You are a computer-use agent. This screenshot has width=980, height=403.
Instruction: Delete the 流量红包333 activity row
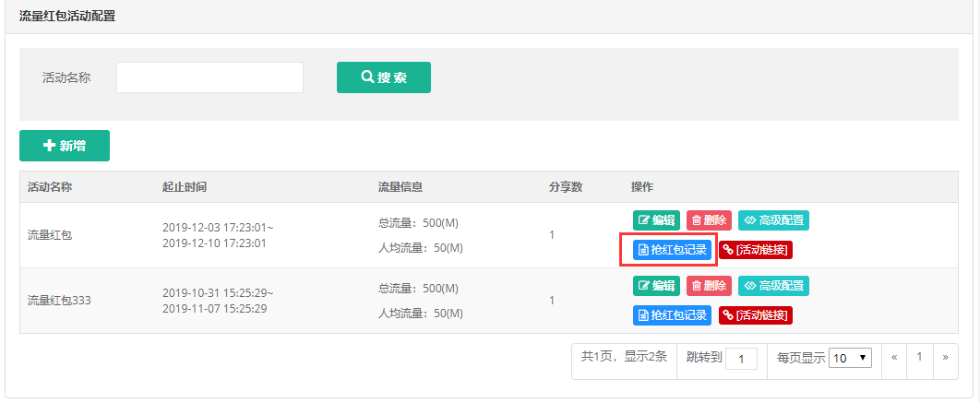(710, 286)
